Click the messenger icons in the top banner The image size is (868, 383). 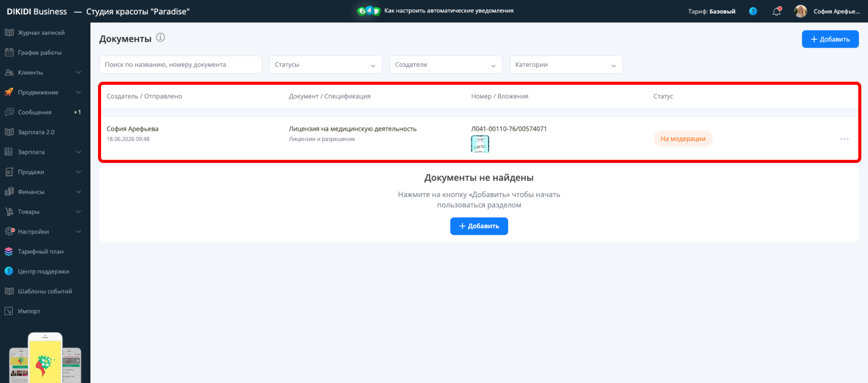(369, 11)
